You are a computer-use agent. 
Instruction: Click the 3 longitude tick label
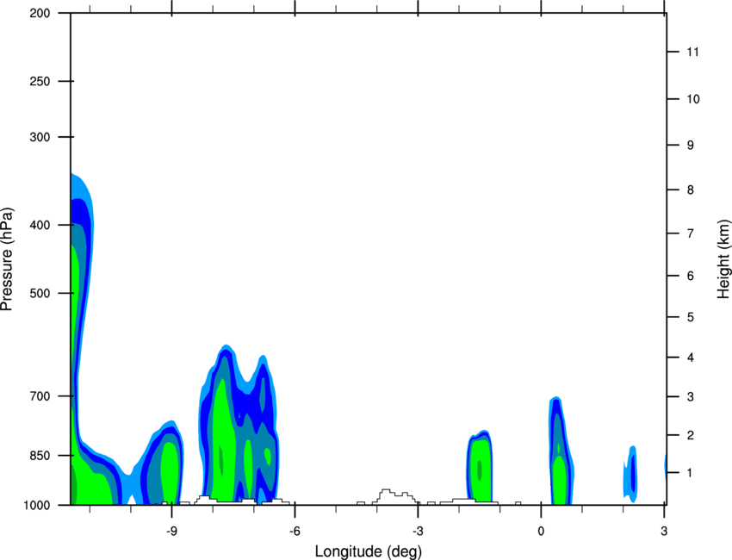(x=664, y=532)
